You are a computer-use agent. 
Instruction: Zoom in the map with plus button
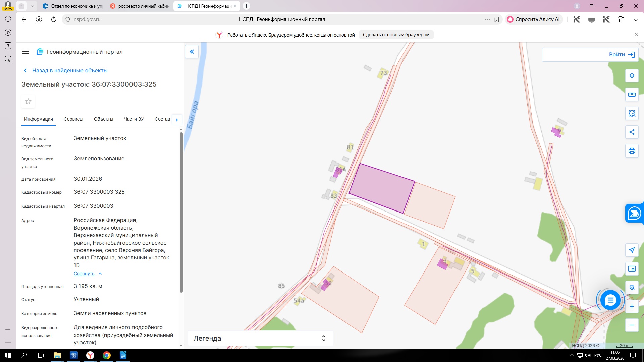tap(632, 306)
